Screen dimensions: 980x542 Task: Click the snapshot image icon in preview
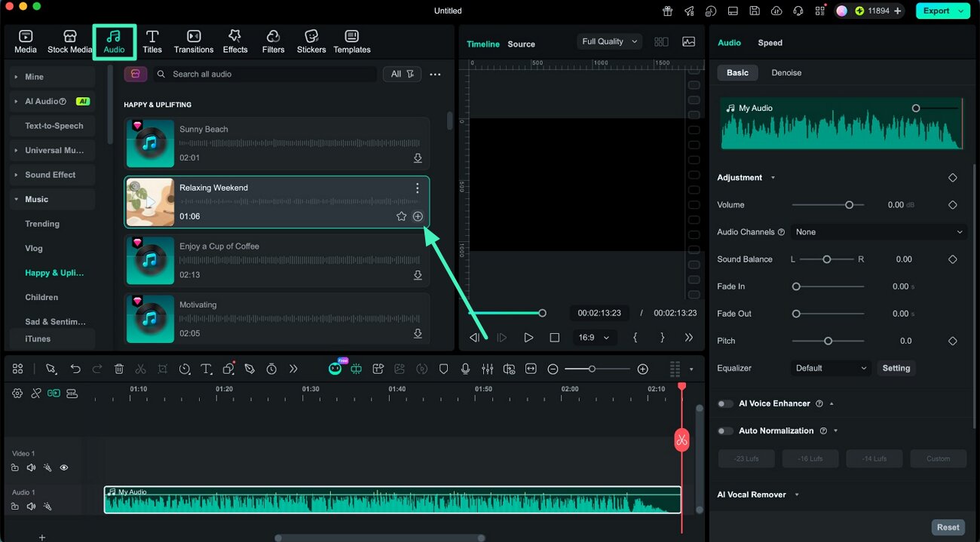point(688,42)
